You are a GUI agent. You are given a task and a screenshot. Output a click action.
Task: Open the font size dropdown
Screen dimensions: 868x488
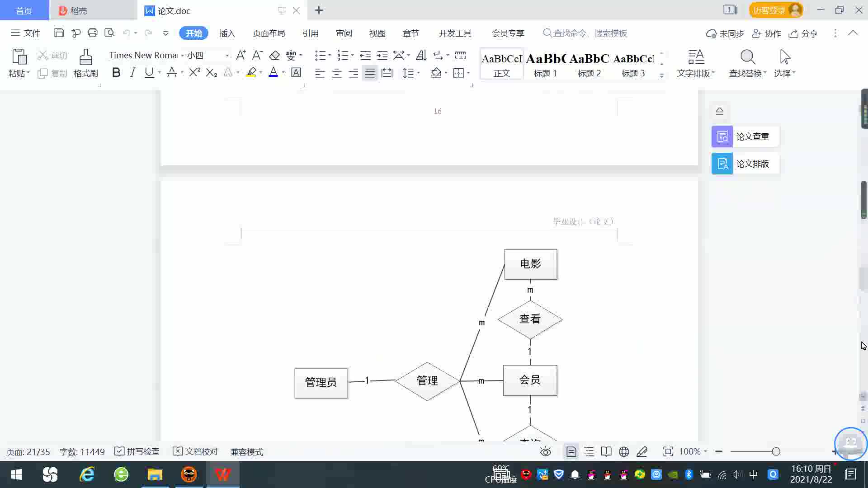click(227, 56)
